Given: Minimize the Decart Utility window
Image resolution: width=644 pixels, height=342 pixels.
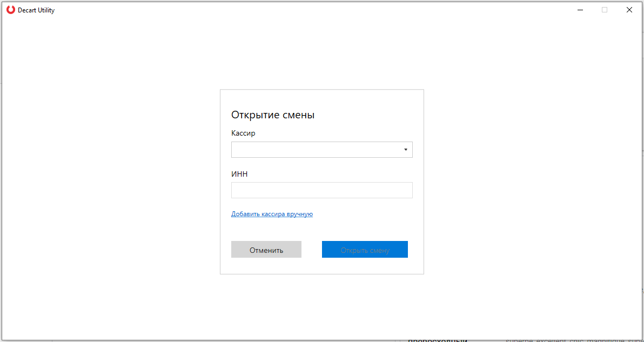Looking at the screenshot, I should pyautogui.click(x=580, y=10).
